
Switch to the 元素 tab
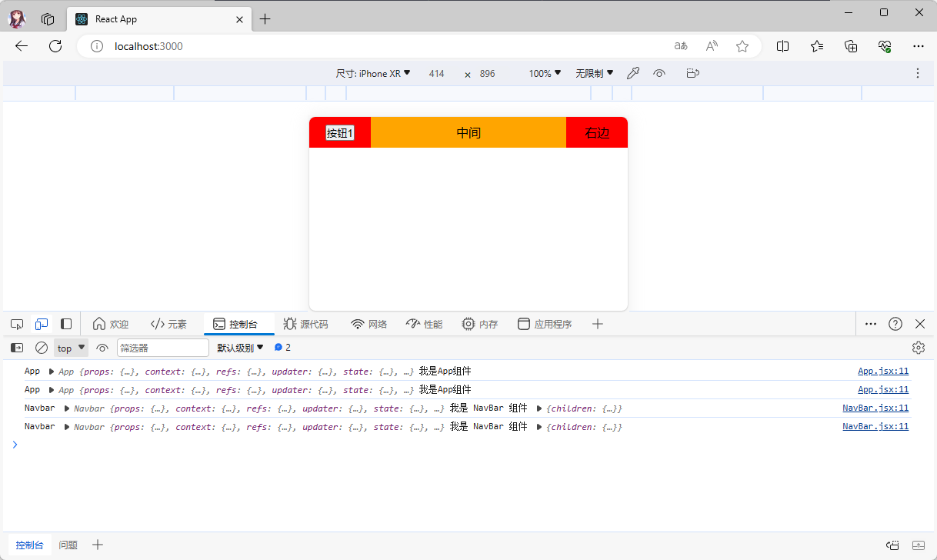pos(168,324)
